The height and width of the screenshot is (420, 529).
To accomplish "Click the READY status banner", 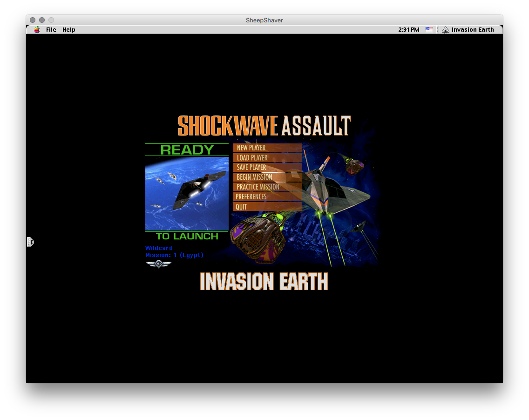I will pyautogui.click(x=187, y=150).
